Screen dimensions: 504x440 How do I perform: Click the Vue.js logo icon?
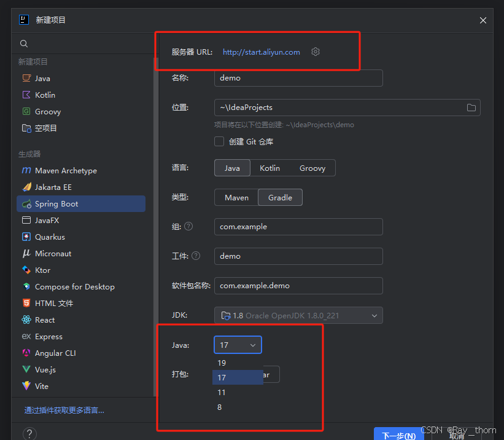[26, 369]
